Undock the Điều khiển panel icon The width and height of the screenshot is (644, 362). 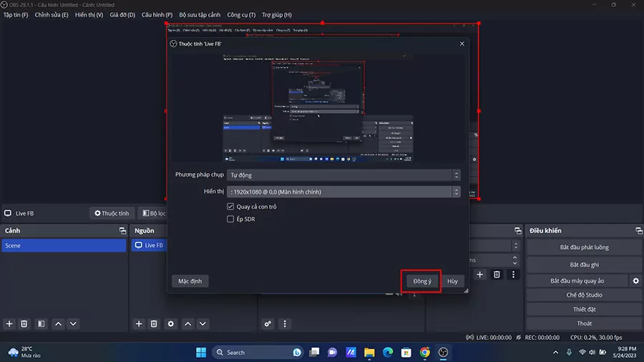[639, 230]
